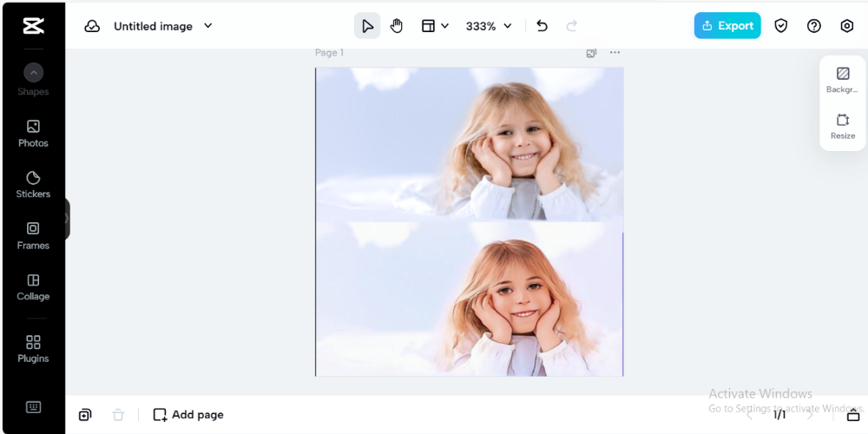Click the page image icon next to ellipsis
Viewport: 868px width, 434px height.
click(x=591, y=53)
